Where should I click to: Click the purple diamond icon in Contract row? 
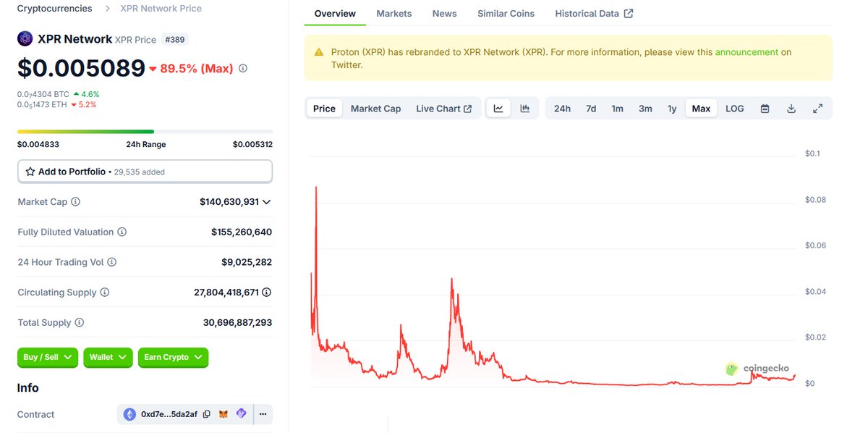pyautogui.click(x=242, y=414)
